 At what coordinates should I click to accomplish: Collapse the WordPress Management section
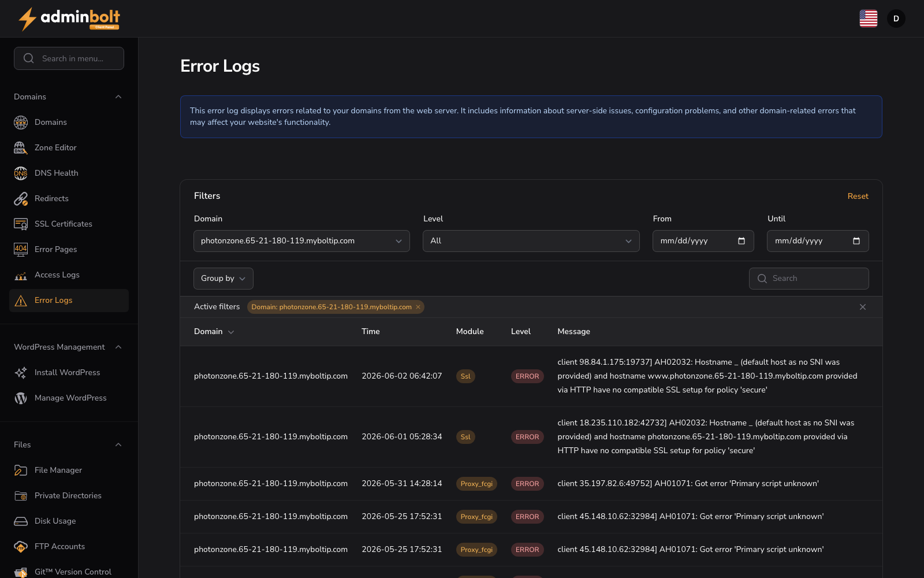pos(118,347)
